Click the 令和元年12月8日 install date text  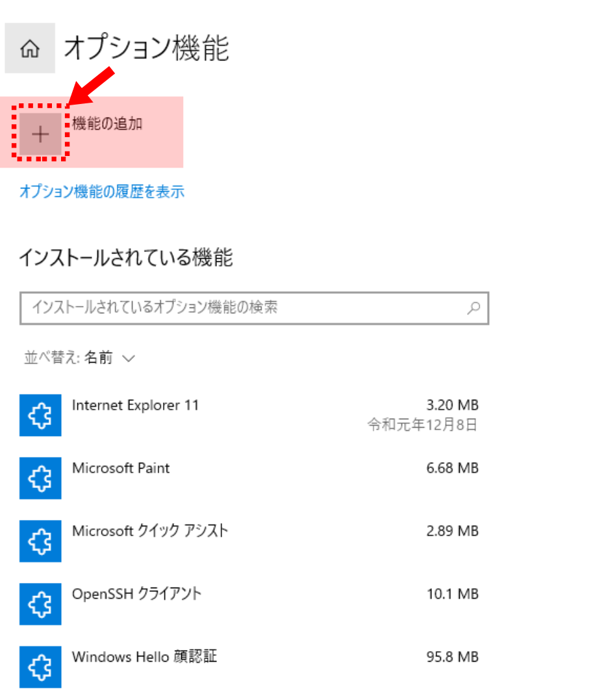coord(423,426)
